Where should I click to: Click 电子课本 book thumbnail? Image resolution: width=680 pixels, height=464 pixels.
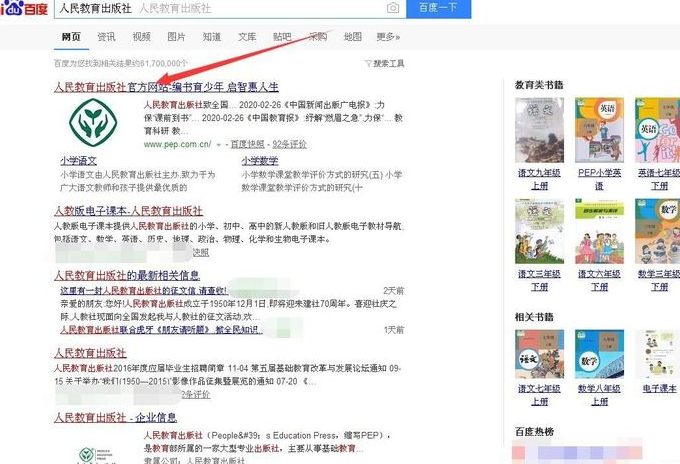tap(657, 354)
